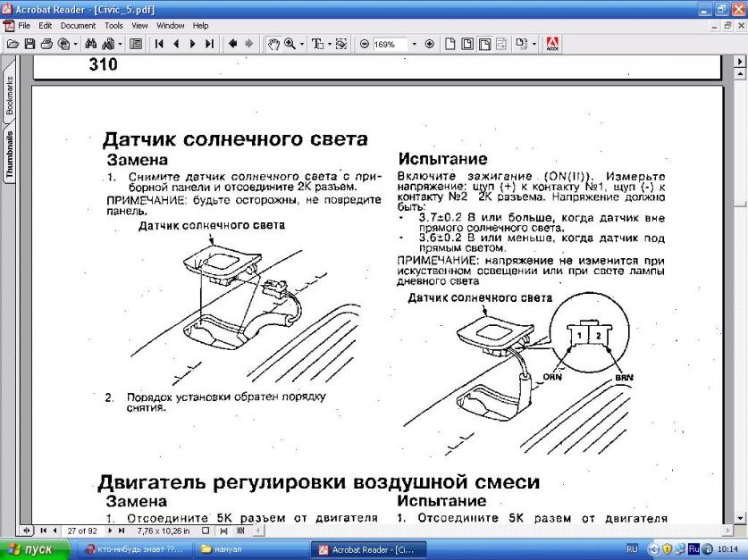Click the zoom in plus button
Screen dimensions: 748x560
coord(429,45)
